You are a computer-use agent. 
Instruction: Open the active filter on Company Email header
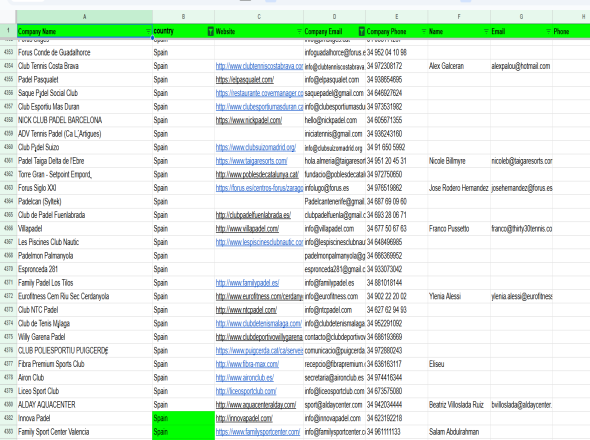click(x=362, y=32)
